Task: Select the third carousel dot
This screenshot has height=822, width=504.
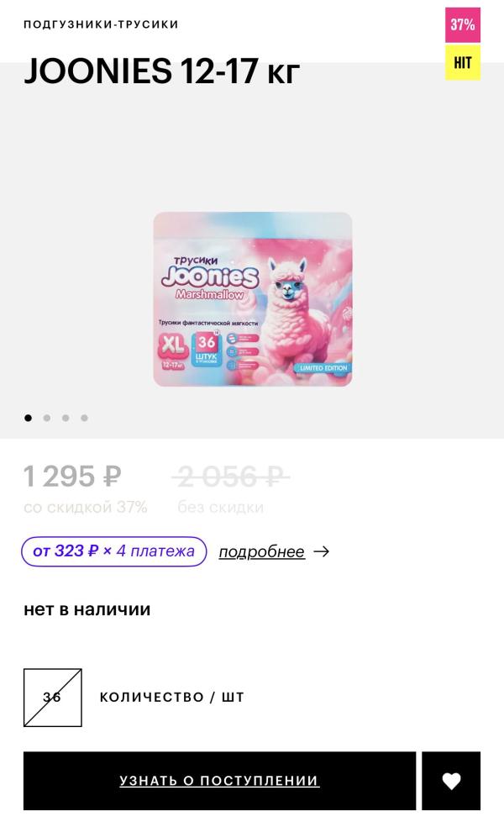Action: click(x=66, y=418)
